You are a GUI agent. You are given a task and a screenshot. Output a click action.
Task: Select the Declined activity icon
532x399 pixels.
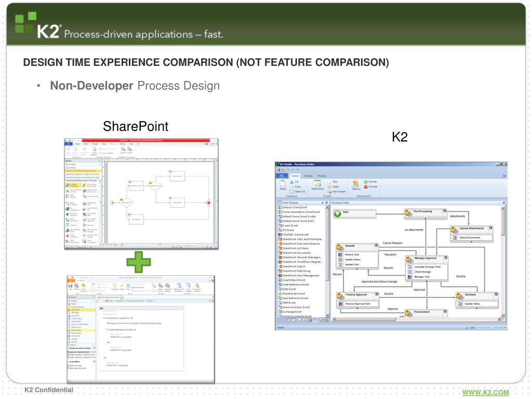[460, 296]
